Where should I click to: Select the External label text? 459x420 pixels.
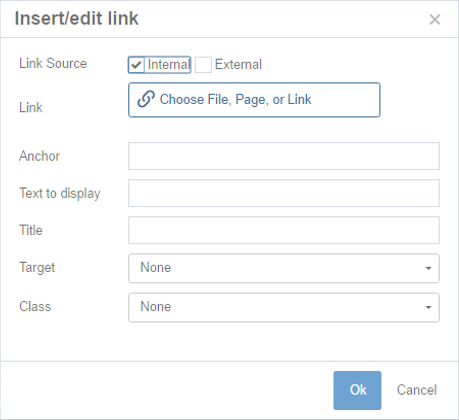point(238,64)
